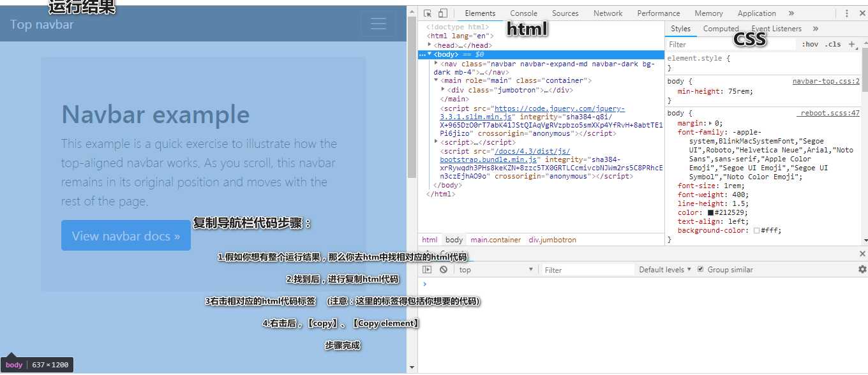Click the New Style Rule plus icon
Viewport: 868px width, 375px height.
(851, 44)
